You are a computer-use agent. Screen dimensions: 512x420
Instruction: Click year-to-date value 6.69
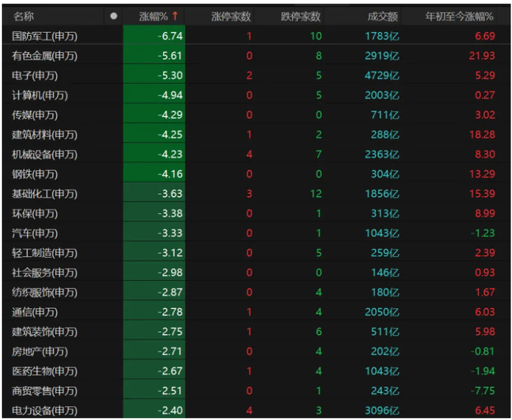[485, 36]
